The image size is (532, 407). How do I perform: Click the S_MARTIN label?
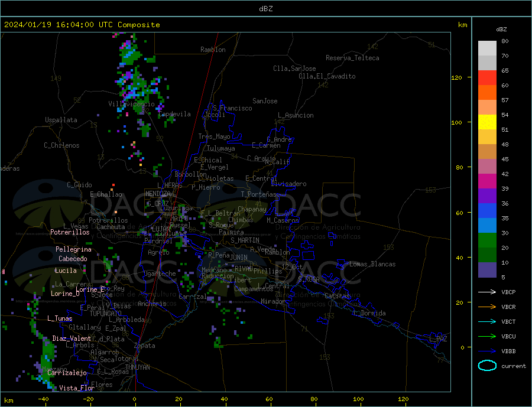pos(245,240)
